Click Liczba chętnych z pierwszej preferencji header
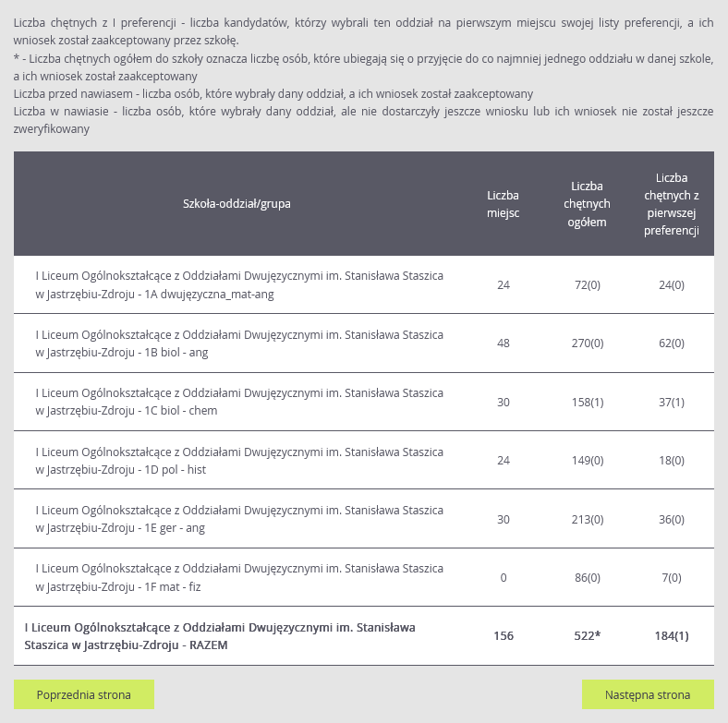Image resolution: width=728 pixels, height=723 pixels. pos(672,204)
